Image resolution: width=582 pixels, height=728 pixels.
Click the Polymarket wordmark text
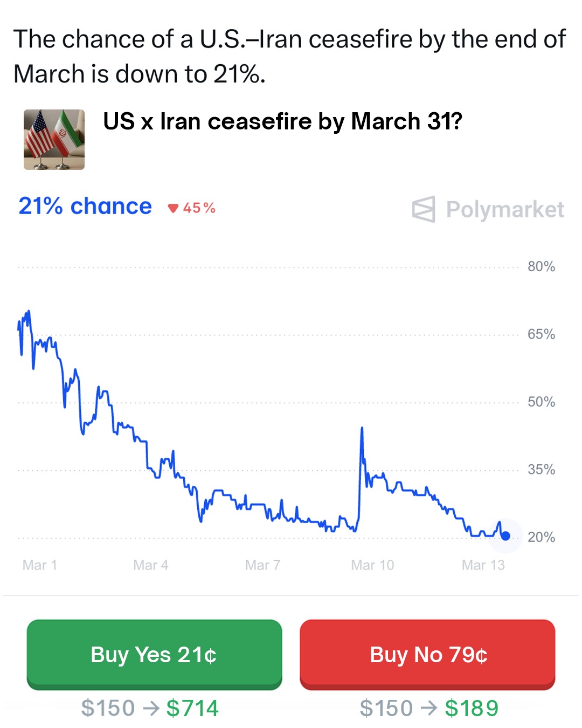coord(505,209)
